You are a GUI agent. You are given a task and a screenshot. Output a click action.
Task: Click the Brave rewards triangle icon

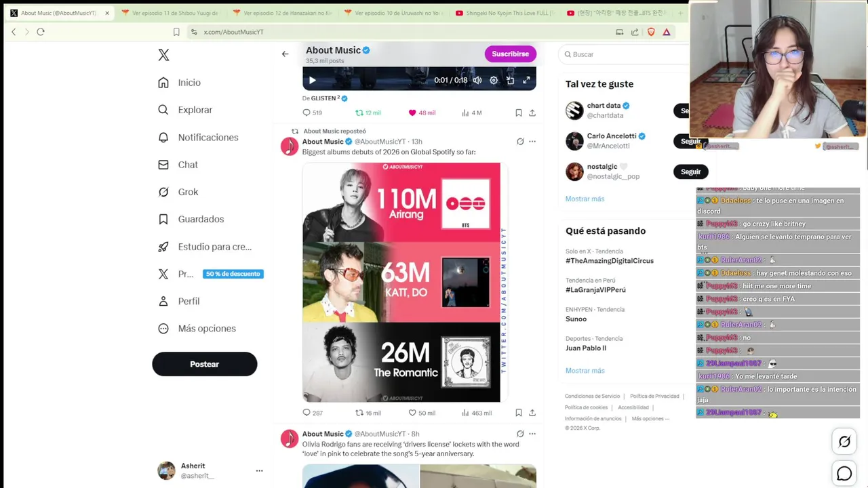click(667, 32)
